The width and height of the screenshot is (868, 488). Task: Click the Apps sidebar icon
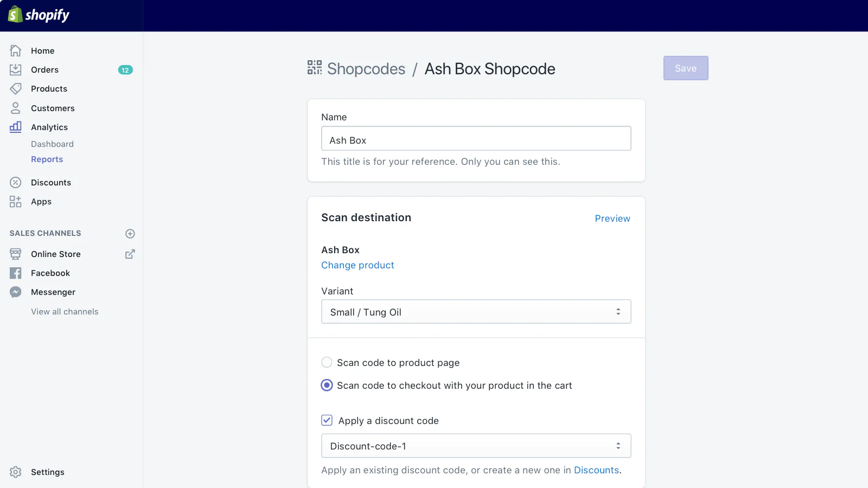coord(15,201)
